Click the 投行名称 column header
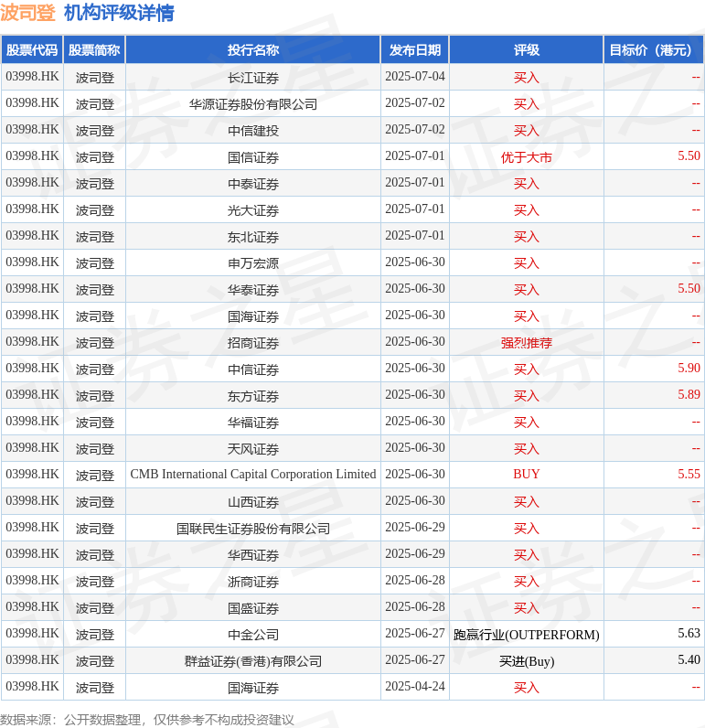705x728 pixels. click(253, 49)
